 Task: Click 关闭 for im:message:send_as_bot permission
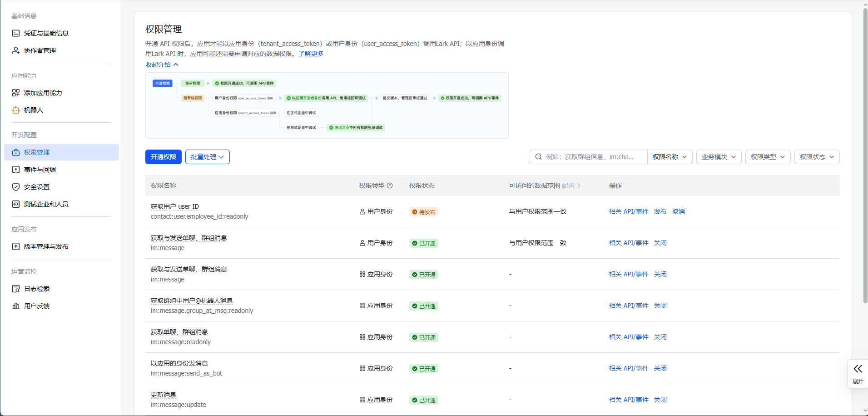(x=660, y=368)
